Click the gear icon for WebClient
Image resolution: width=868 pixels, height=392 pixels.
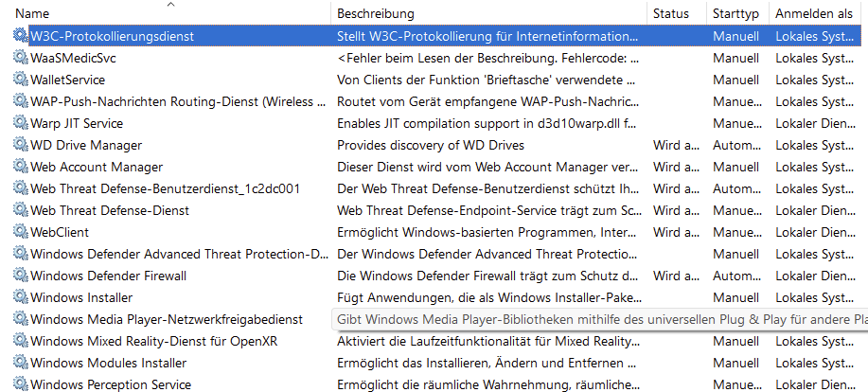[x=21, y=232]
